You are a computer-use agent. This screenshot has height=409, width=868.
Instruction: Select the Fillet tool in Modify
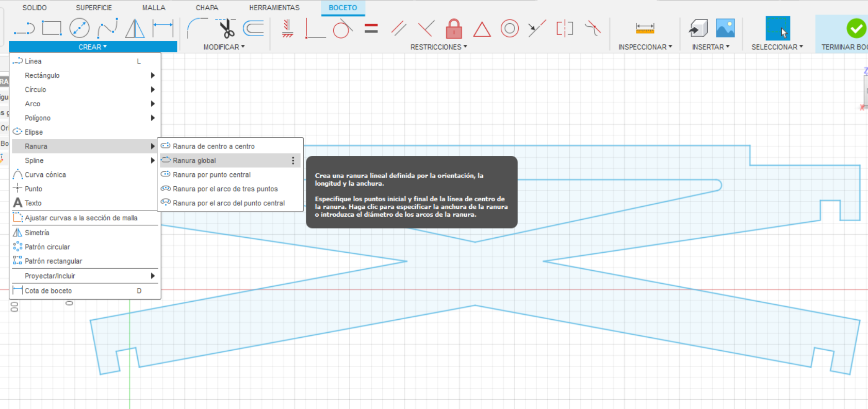(197, 28)
